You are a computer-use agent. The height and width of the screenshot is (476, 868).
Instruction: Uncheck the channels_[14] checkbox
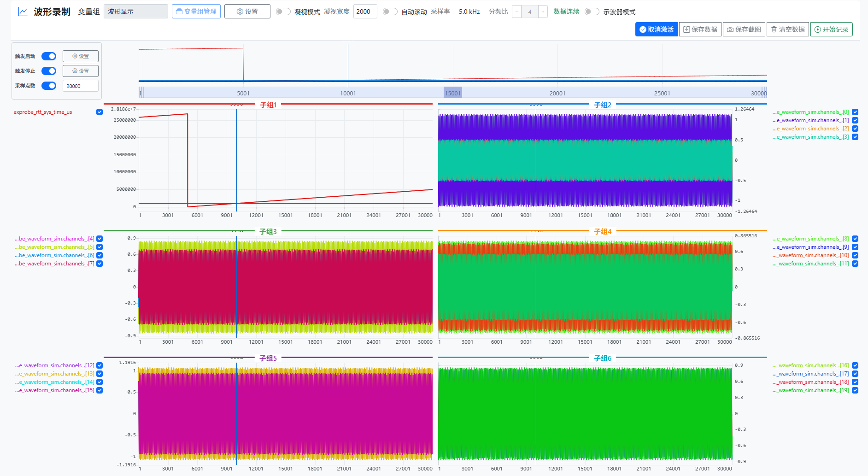pos(100,382)
